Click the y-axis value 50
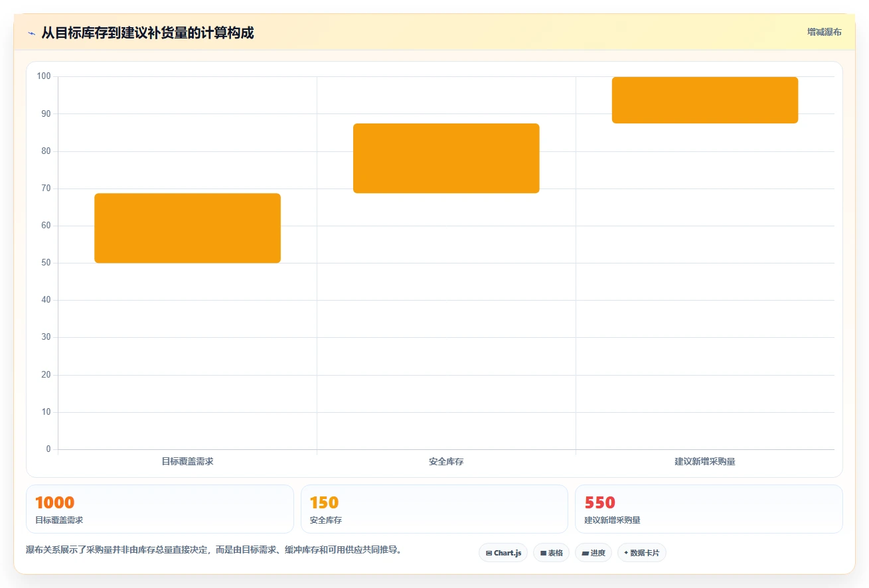The image size is (869, 588). [x=46, y=263]
